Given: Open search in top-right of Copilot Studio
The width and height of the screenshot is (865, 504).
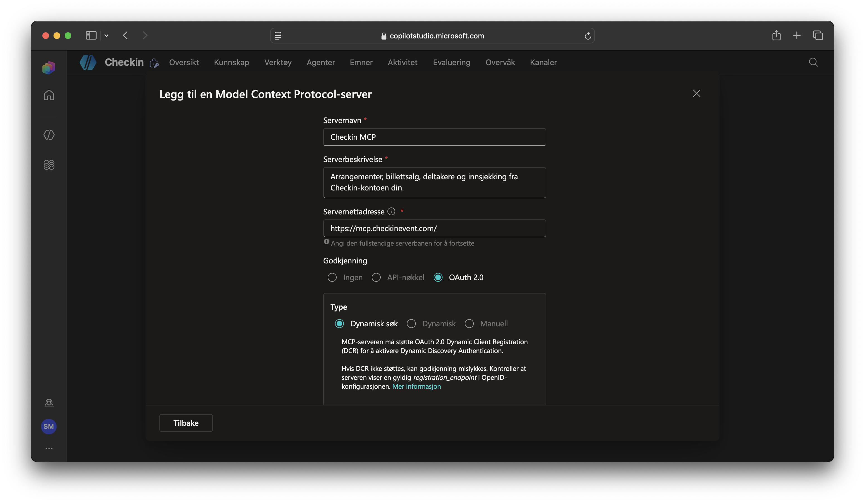Looking at the screenshot, I should [813, 62].
